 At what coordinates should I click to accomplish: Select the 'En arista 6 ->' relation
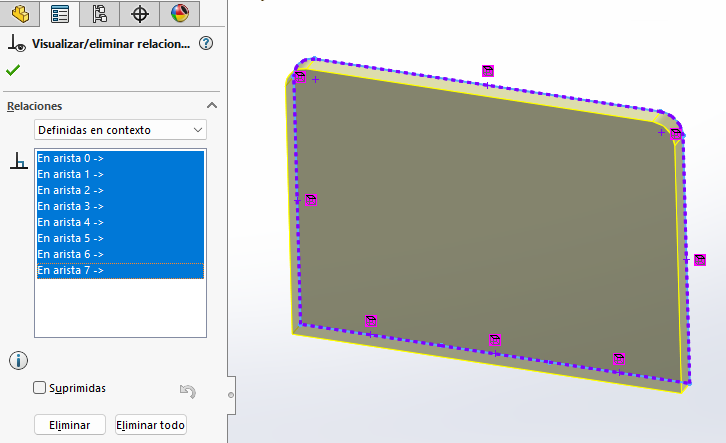120,254
